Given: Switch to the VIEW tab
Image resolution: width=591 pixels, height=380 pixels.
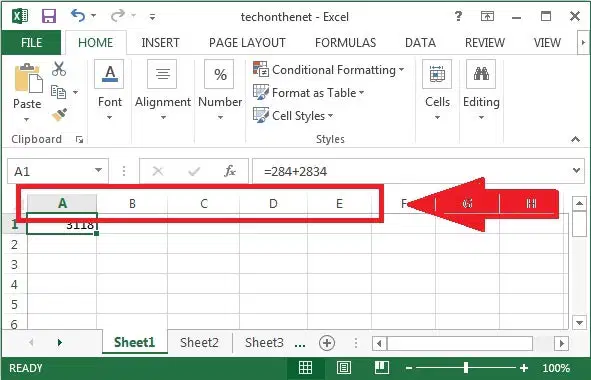Looking at the screenshot, I should pos(547,43).
